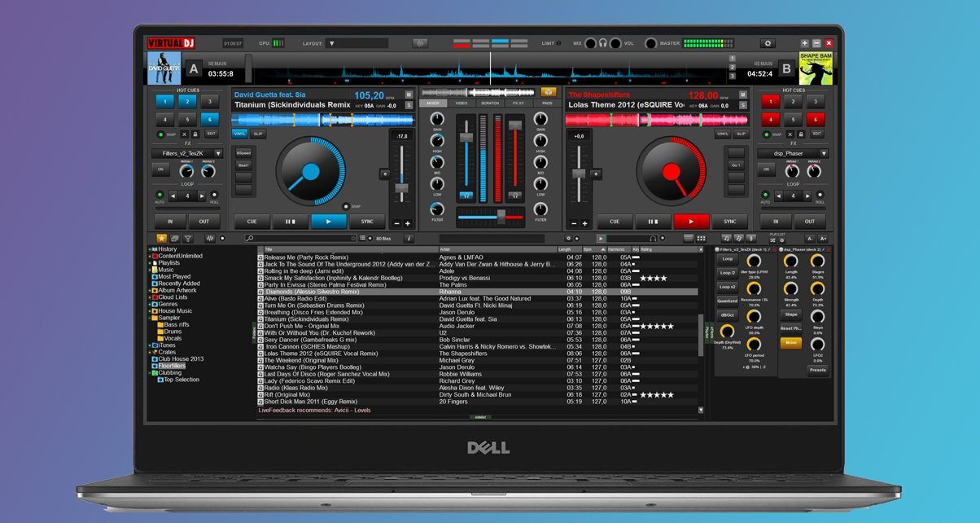The width and height of the screenshot is (980, 523).
Task: Click the deck A hot cue lock icon
Action: click(196, 134)
